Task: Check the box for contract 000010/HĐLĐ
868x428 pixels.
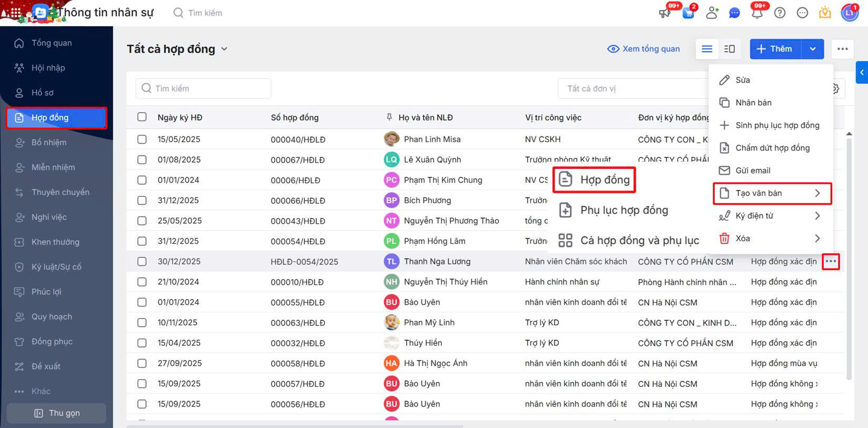Action: (x=142, y=282)
